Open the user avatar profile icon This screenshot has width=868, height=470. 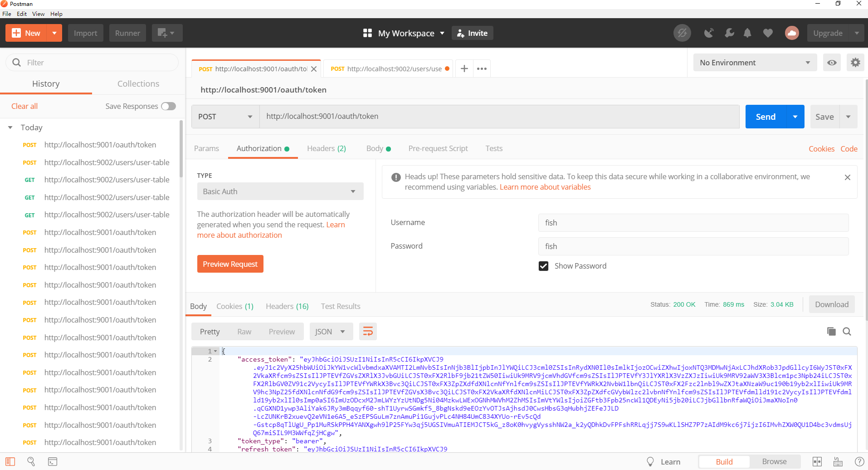pyautogui.click(x=792, y=33)
